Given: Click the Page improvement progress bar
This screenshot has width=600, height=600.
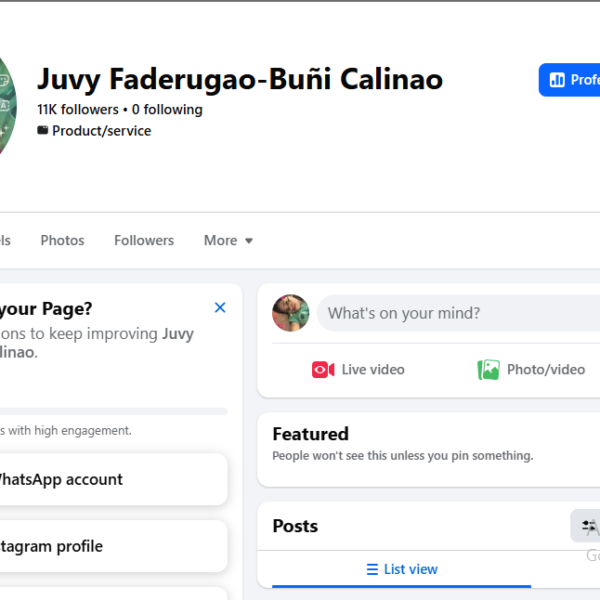Looking at the screenshot, I should pos(114,411).
